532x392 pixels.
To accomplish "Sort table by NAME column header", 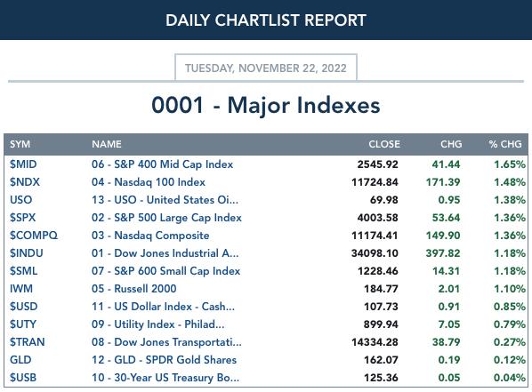I will click(x=107, y=144).
